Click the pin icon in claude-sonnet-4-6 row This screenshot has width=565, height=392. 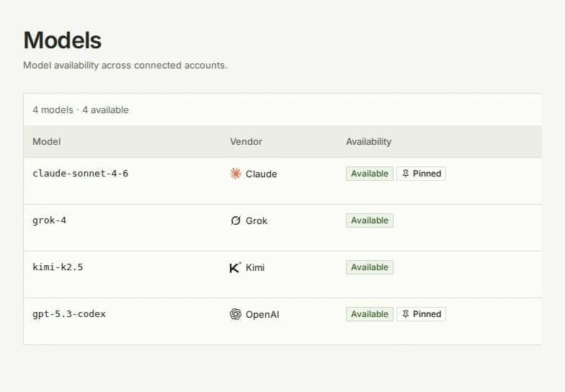(x=406, y=174)
